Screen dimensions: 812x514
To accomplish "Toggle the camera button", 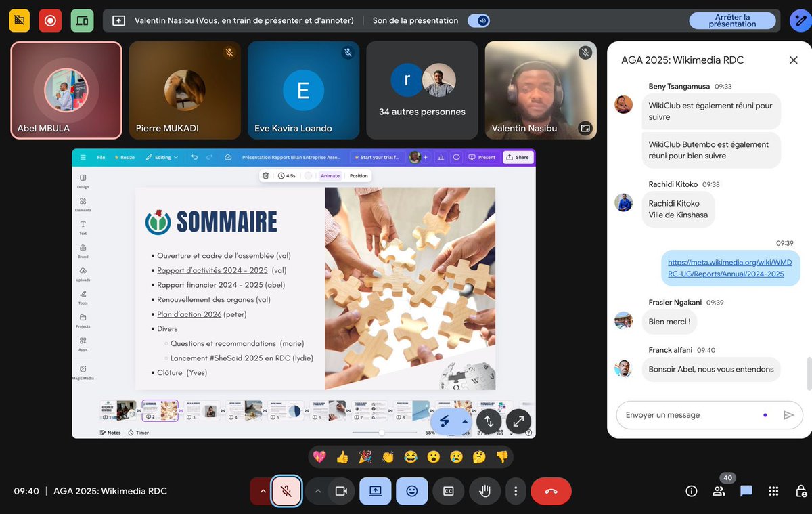I will (x=341, y=491).
